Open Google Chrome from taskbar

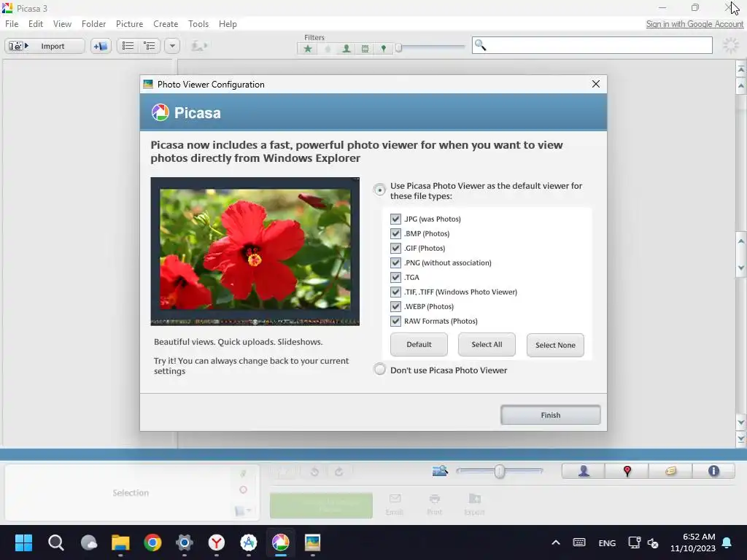tap(152, 542)
